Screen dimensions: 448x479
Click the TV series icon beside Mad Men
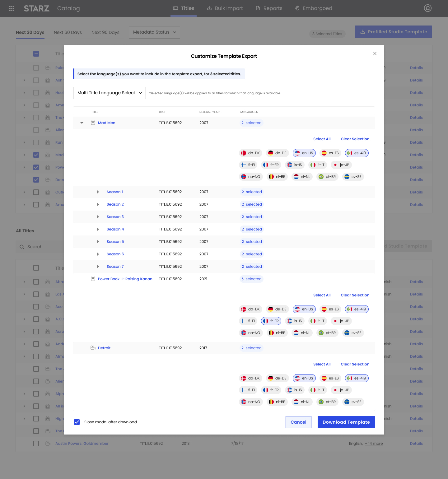click(x=93, y=123)
